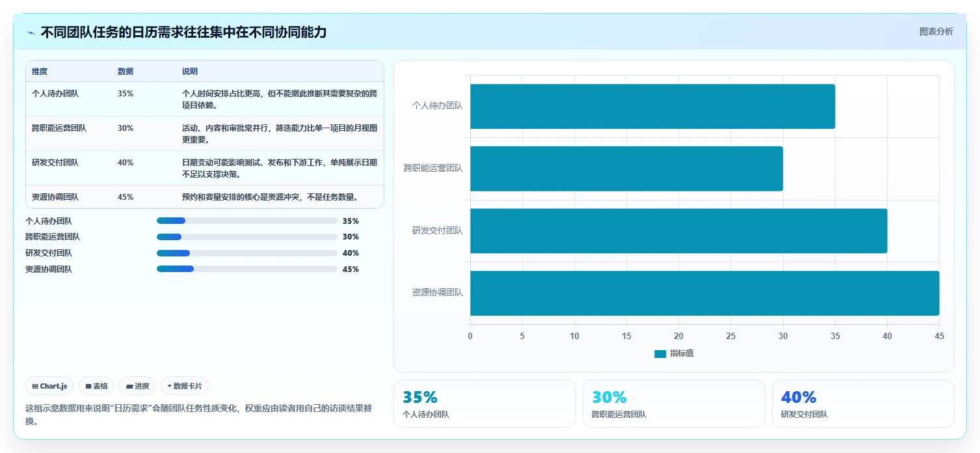
Task: Click the description starting 活动、内容和审批常并行
Action: coord(280,133)
